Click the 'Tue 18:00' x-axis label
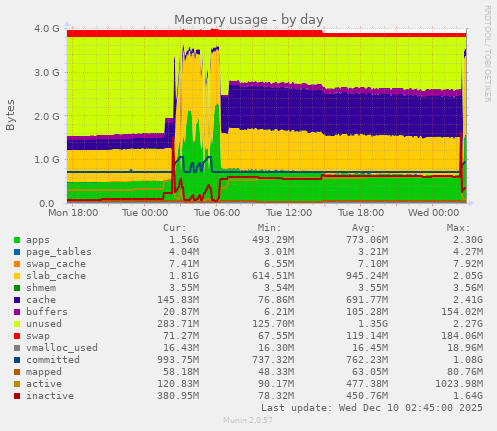The image size is (497, 431). pyautogui.click(x=361, y=213)
